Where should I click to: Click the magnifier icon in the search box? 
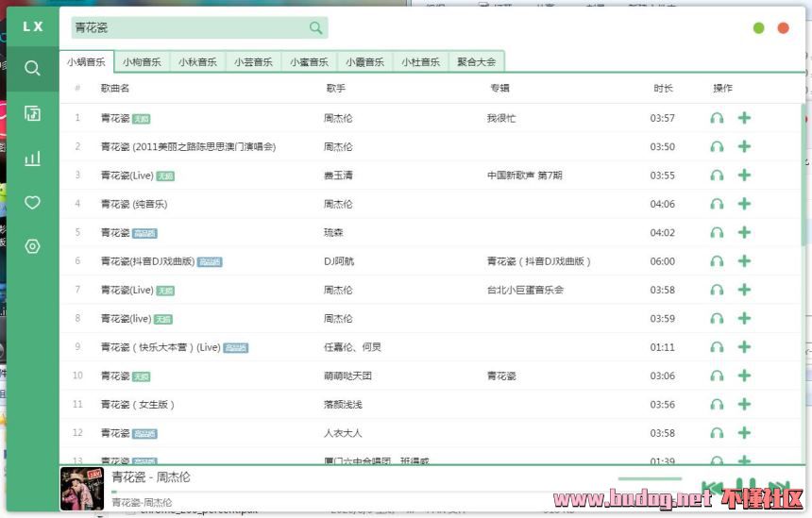[315, 28]
